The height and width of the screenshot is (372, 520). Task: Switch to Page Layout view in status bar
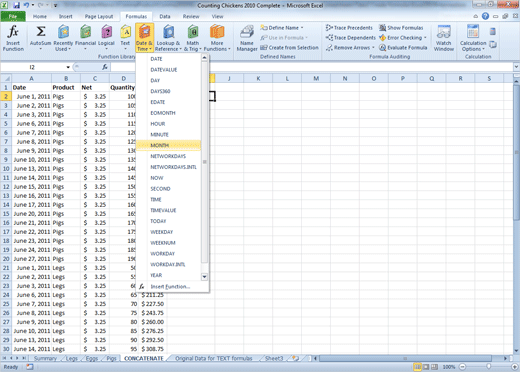(426, 367)
